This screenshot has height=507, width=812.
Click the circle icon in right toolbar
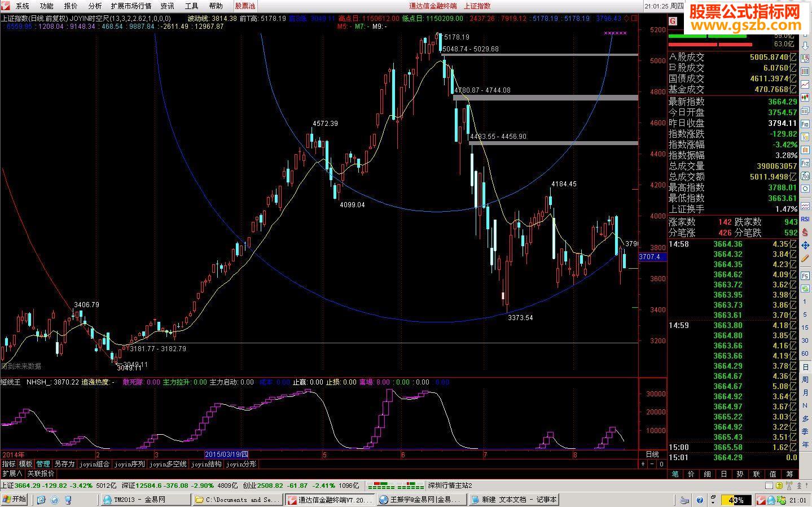tap(805, 189)
